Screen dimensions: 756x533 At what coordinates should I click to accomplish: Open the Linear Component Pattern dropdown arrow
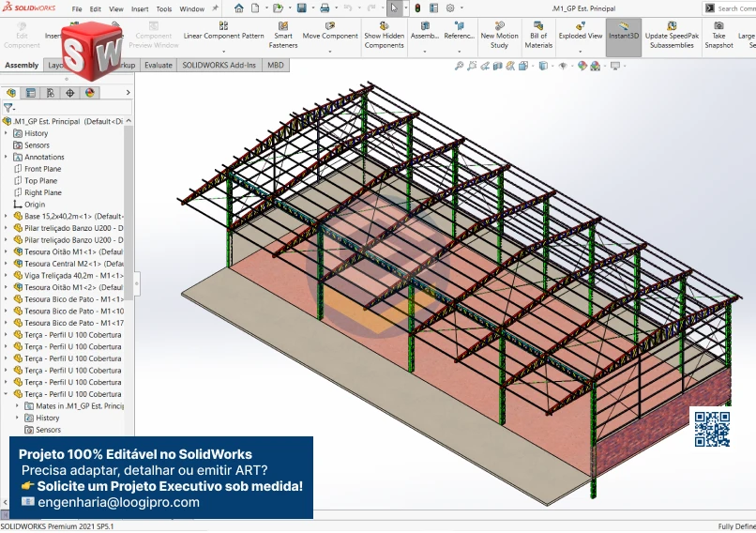tap(223, 52)
